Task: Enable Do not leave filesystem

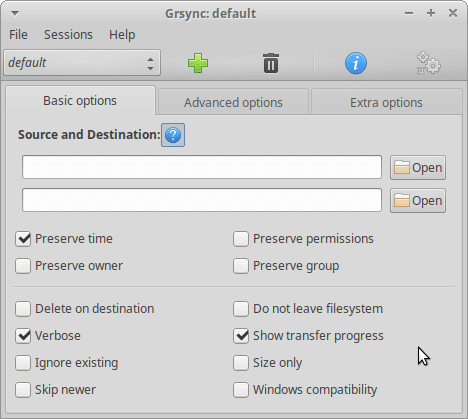Action: [241, 309]
